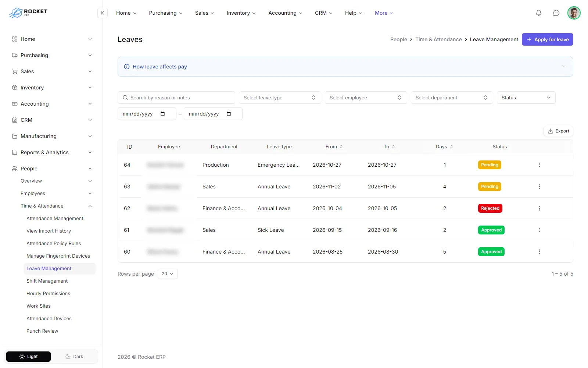Open row 62 actions menu (three dots)
This screenshot has height=368, width=588.
[x=539, y=208]
